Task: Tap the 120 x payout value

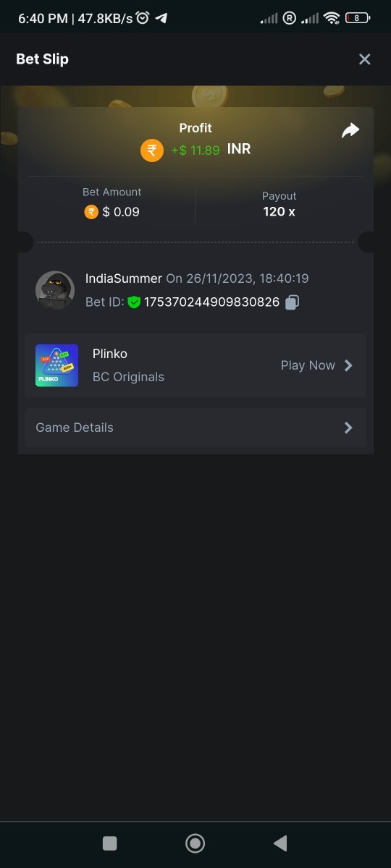Action: click(279, 212)
